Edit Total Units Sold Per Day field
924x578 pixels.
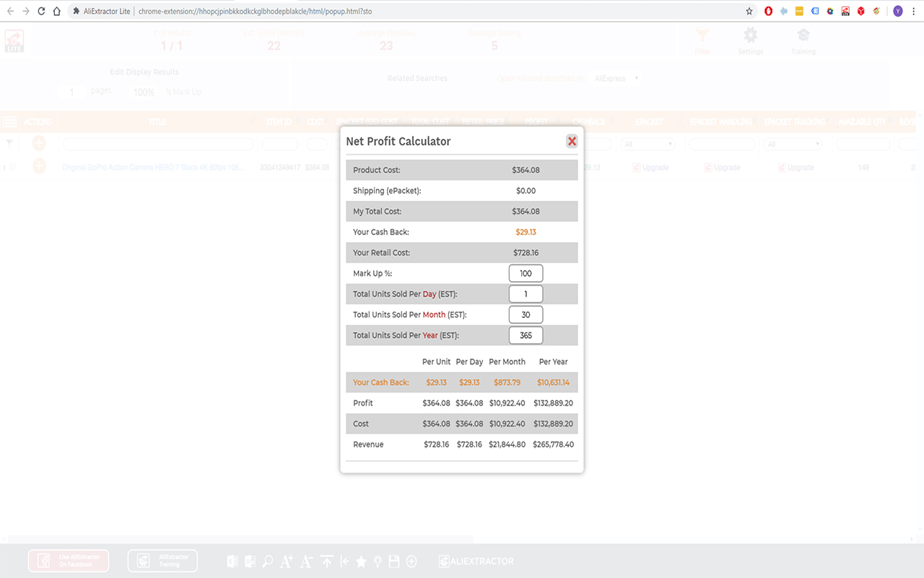pyautogui.click(x=526, y=294)
